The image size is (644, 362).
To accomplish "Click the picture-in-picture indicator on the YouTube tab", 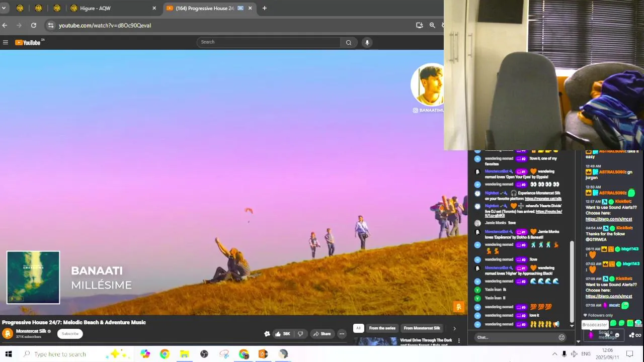I will click(240, 8).
